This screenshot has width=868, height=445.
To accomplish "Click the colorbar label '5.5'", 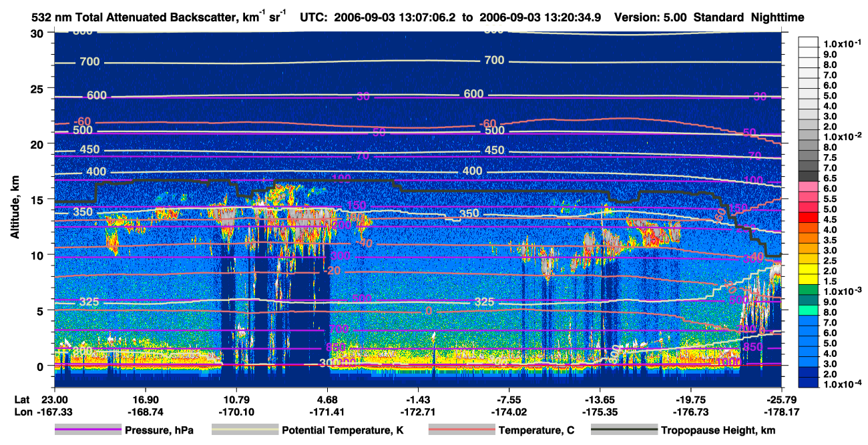I will point(829,199).
